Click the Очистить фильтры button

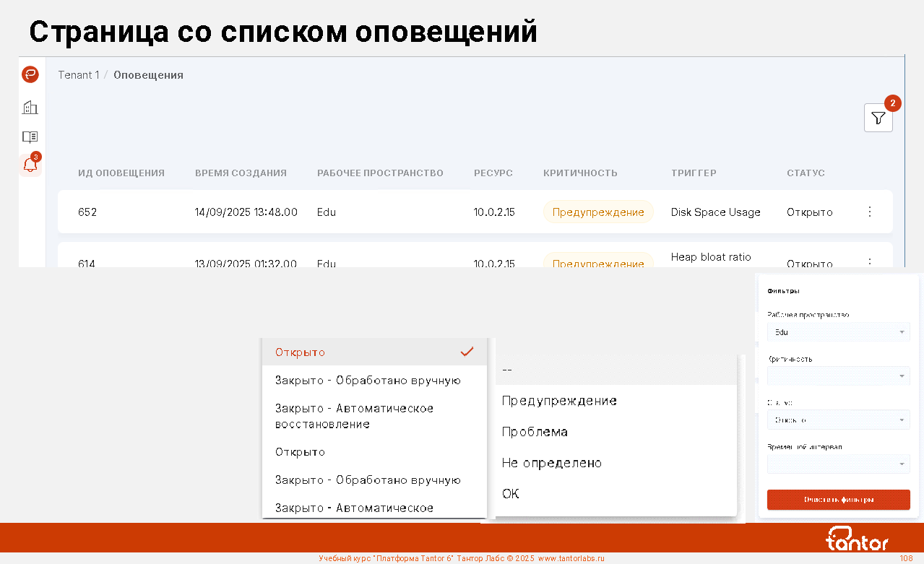point(838,500)
